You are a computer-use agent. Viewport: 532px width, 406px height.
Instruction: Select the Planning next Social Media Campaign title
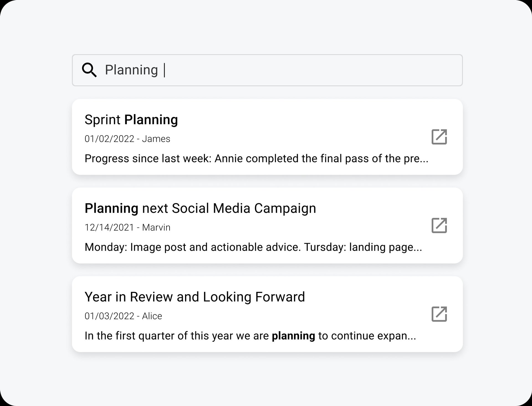click(x=200, y=208)
